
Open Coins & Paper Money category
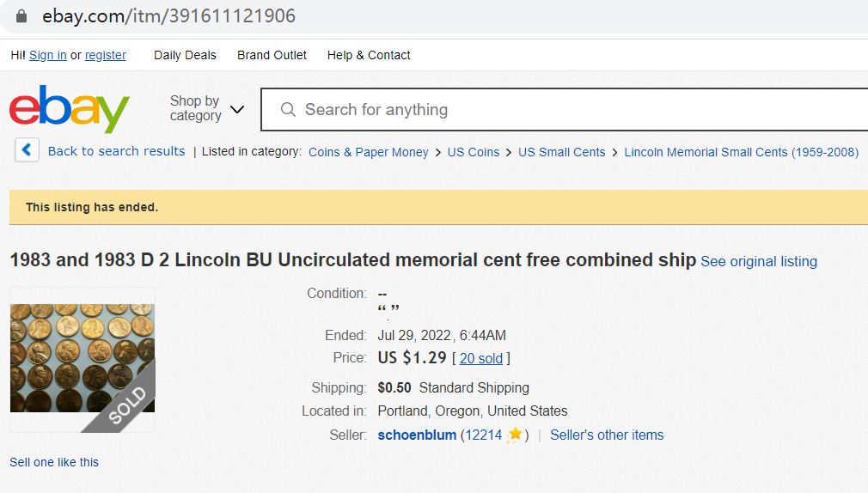[x=368, y=152]
